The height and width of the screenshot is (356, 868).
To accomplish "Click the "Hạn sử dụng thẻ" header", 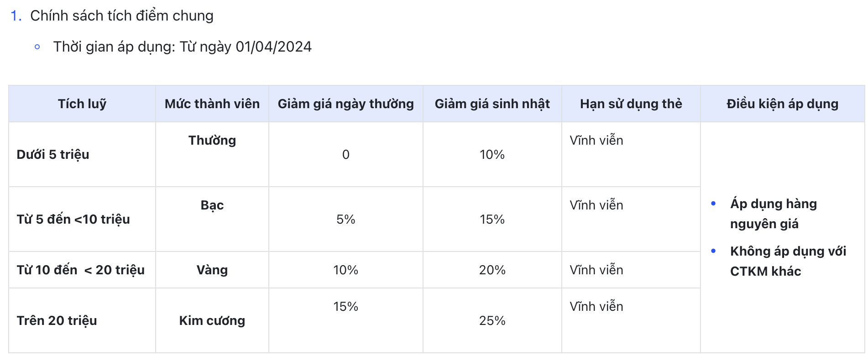I will point(631,104).
